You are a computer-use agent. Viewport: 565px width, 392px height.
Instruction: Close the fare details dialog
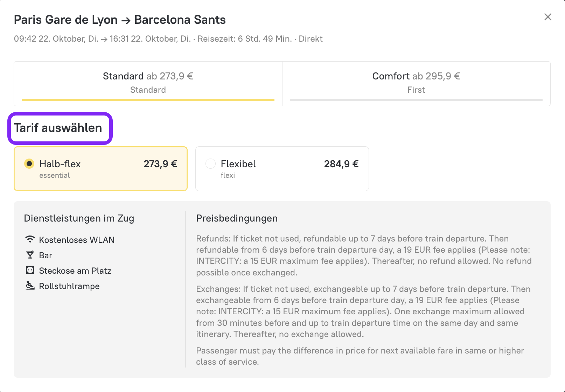click(x=548, y=17)
